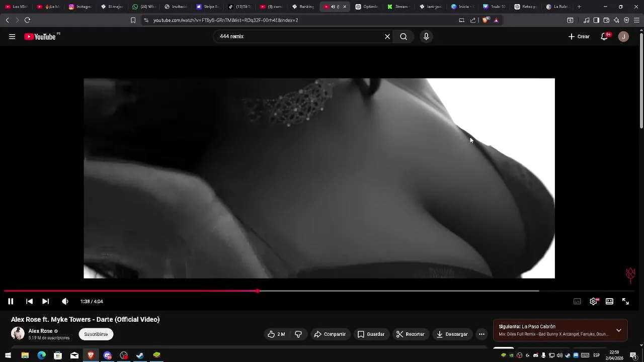Open the account avatar menu
This screenshot has width=644, height=362.
pyautogui.click(x=623, y=36)
